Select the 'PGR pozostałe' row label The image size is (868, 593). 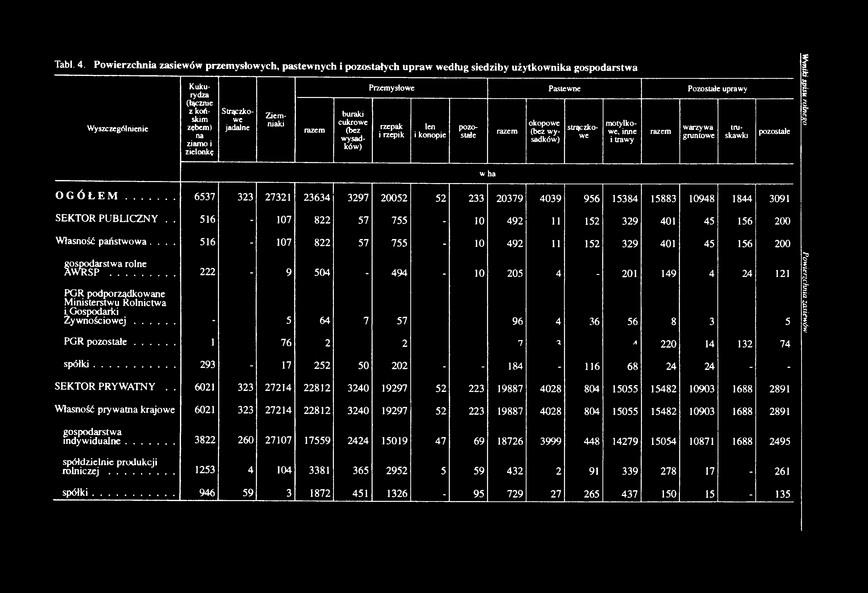pyautogui.click(x=96, y=342)
